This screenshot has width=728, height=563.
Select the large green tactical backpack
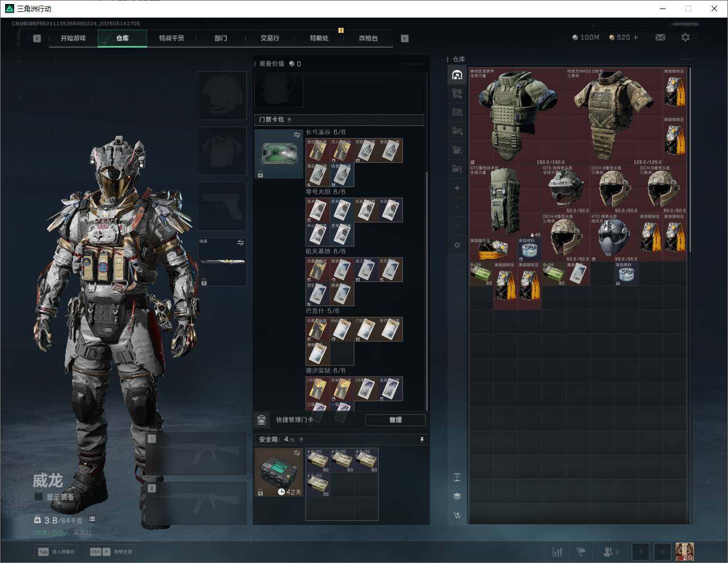505,201
